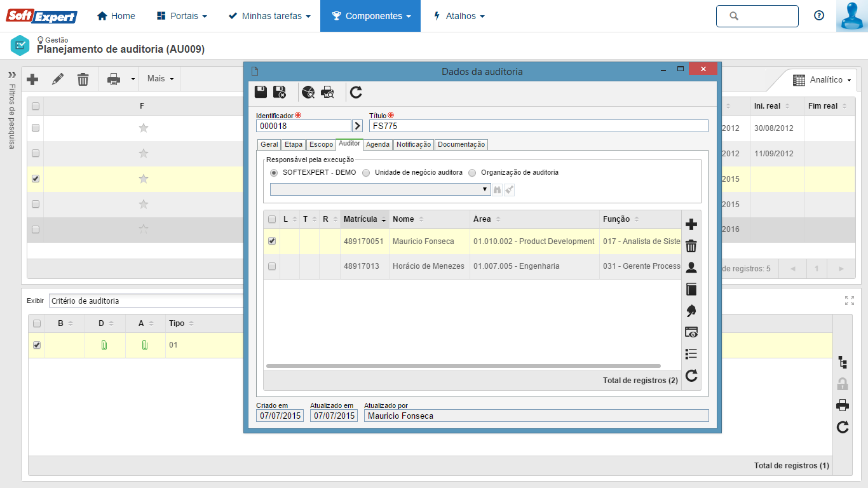Add a new auditor with plus icon

tap(691, 224)
